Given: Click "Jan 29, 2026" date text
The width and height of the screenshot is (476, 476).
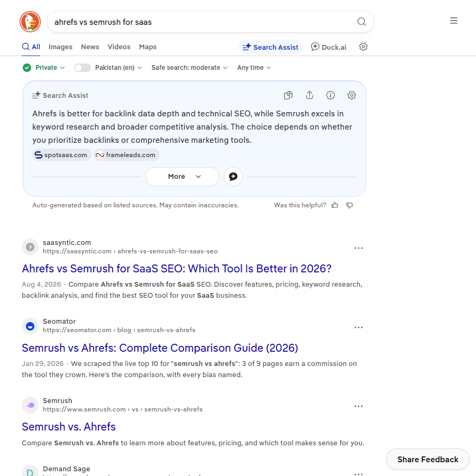Looking at the screenshot, I should click(42, 364).
